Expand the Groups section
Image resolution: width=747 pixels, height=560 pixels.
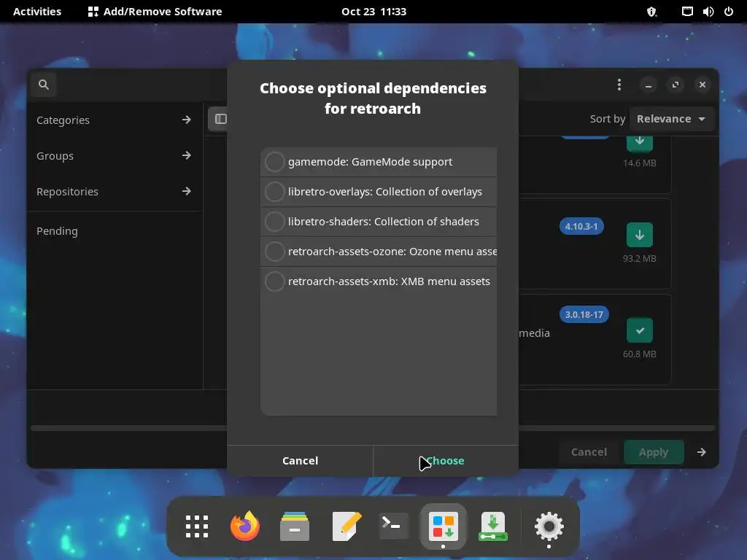pos(115,156)
